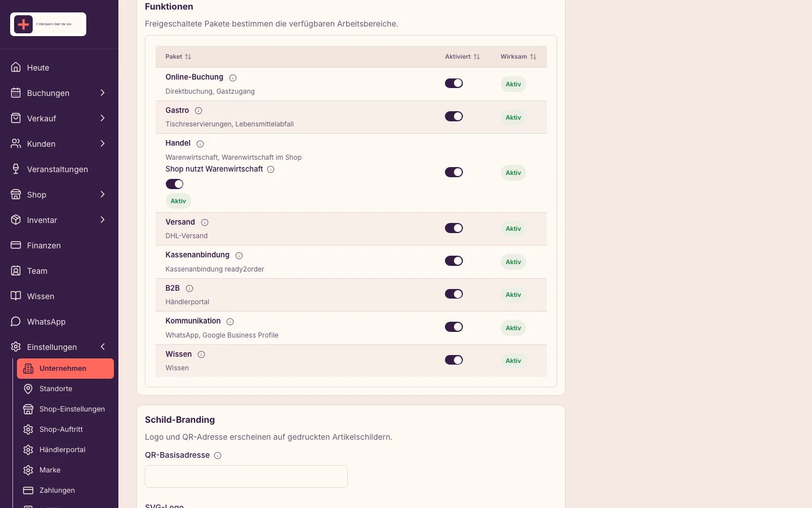Expand the Inventar menu chevron
The image size is (812, 508).
point(103,220)
